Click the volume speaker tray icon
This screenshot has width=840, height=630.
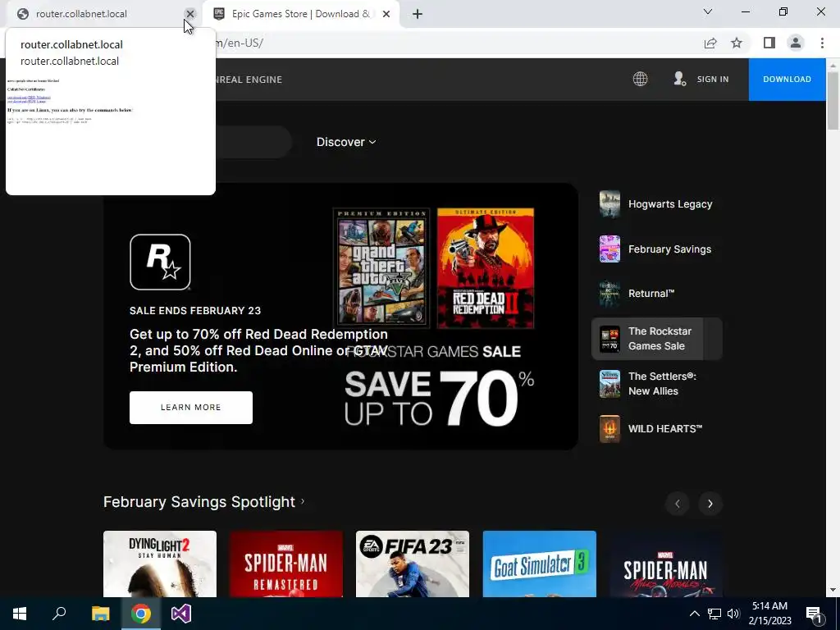pyautogui.click(x=733, y=614)
